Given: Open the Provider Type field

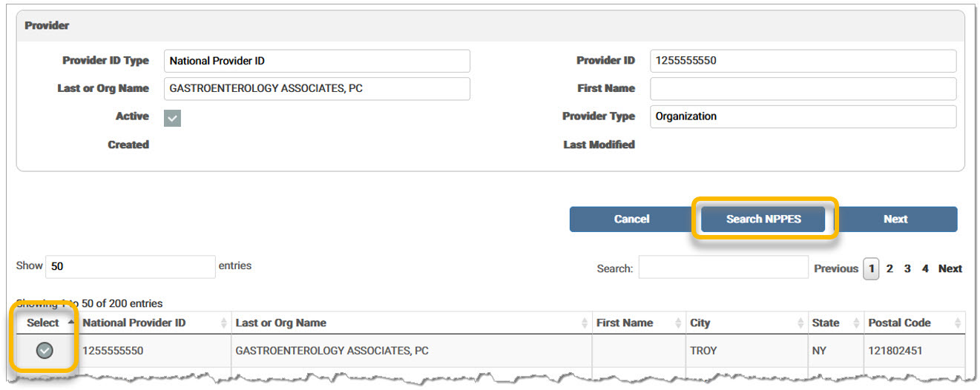Looking at the screenshot, I should click(803, 116).
